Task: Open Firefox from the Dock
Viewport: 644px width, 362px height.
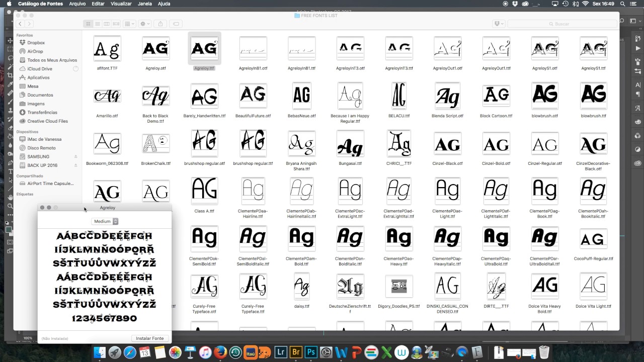Action: (x=220, y=352)
